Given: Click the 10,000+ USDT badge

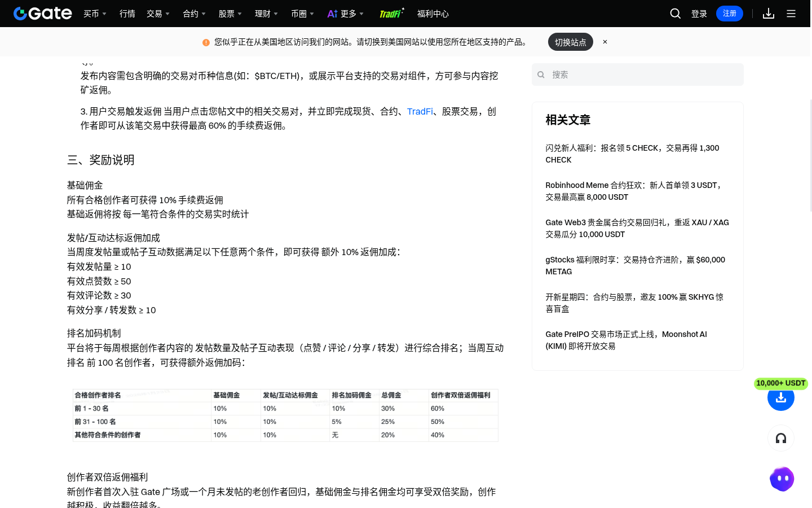Looking at the screenshot, I should tap(781, 383).
